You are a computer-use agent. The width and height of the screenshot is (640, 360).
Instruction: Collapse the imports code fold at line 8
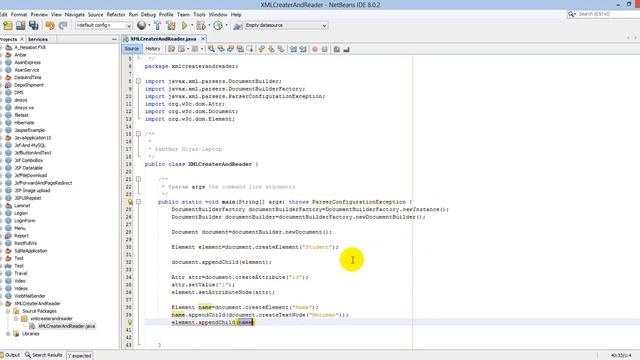tap(138, 81)
